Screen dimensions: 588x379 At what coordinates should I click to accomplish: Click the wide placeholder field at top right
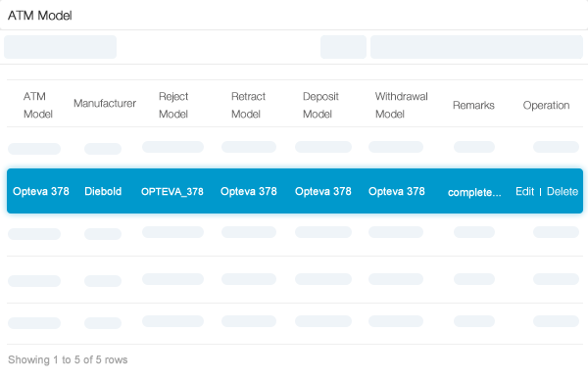[476, 47]
